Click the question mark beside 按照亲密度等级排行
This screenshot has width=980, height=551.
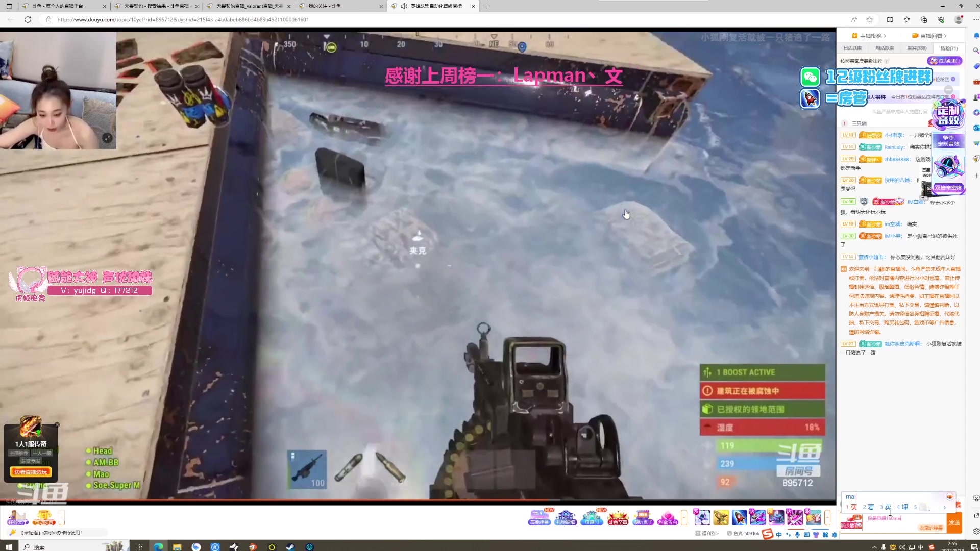click(x=886, y=61)
